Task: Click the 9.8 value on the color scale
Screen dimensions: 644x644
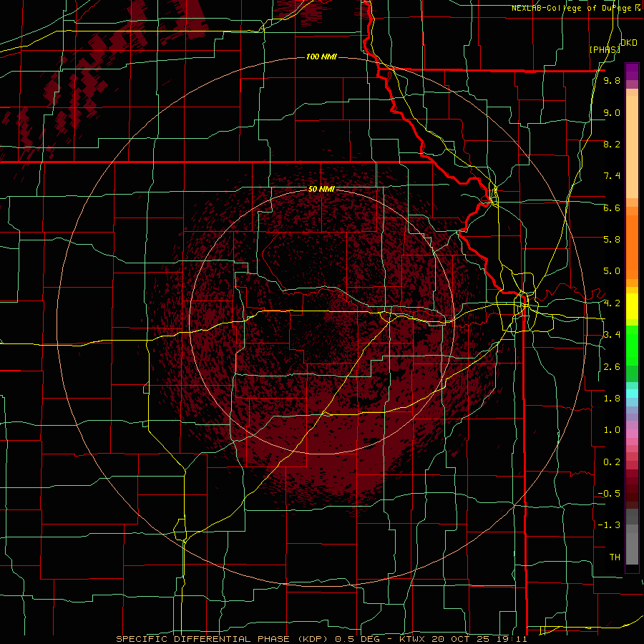Action: tap(612, 81)
